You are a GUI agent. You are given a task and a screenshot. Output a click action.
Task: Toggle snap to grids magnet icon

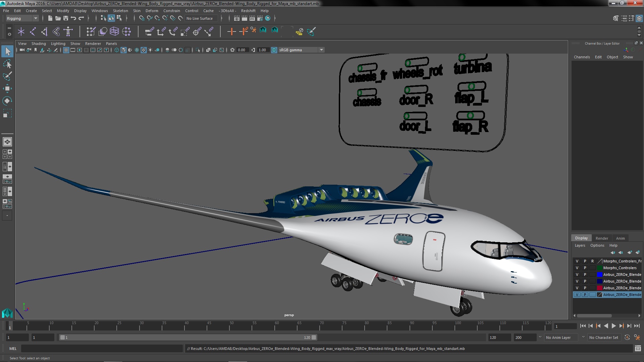142,18
